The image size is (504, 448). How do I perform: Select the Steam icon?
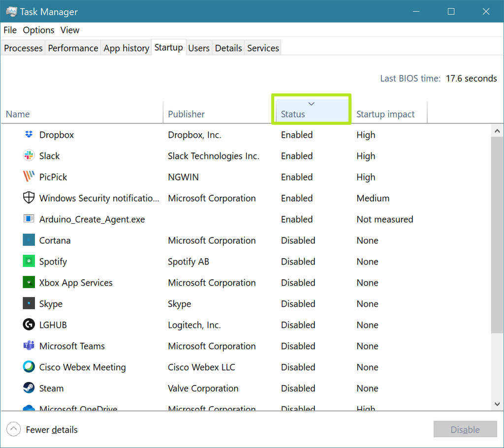[x=29, y=388]
